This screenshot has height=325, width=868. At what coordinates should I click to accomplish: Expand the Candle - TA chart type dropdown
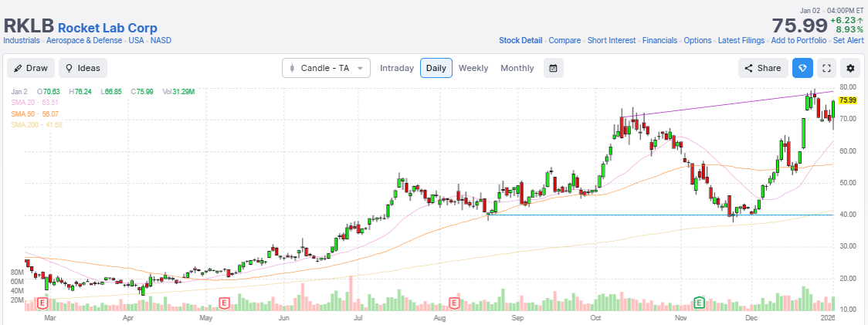tap(326, 68)
